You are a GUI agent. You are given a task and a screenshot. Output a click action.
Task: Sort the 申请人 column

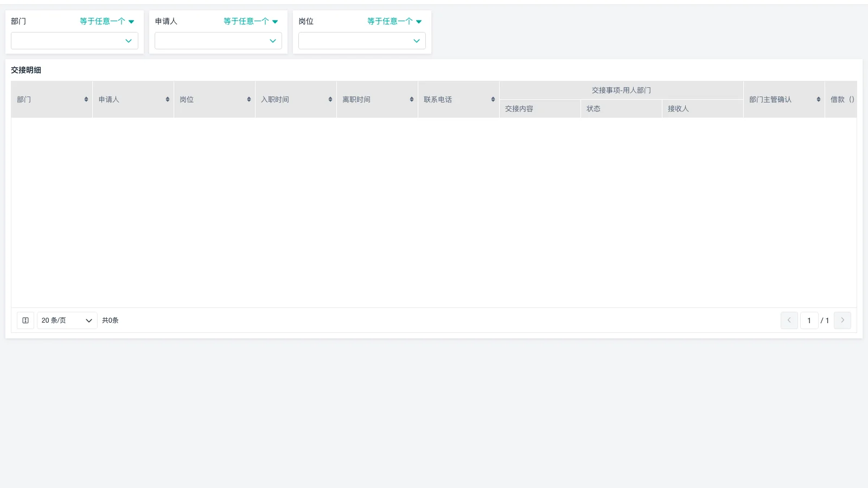[x=167, y=99]
